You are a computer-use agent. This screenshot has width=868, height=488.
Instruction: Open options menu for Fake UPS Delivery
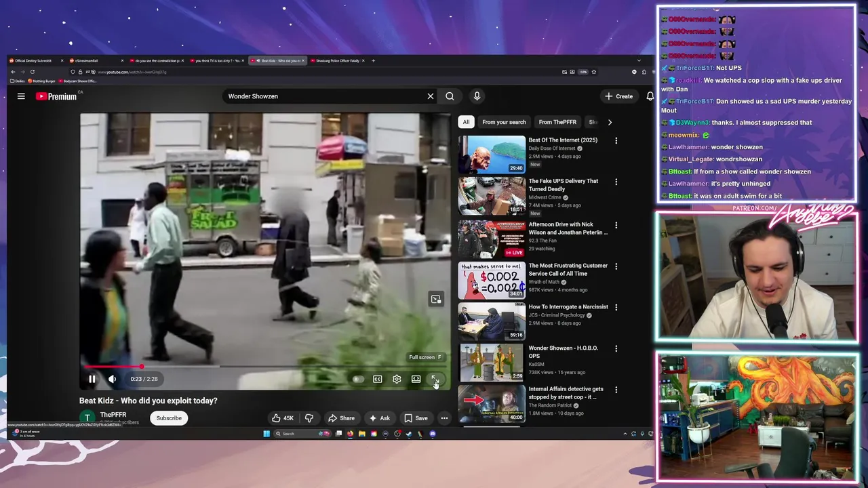pos(616,182)
